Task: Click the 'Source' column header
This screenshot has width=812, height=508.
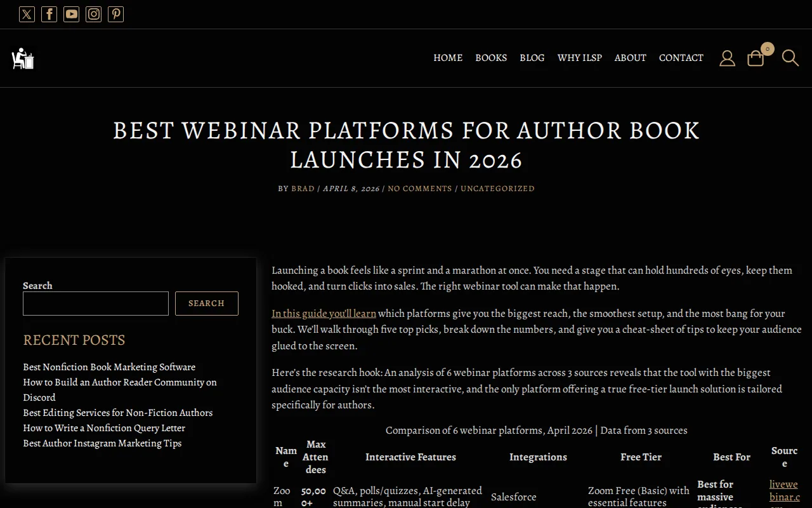Action: click(x=784, y=457)
